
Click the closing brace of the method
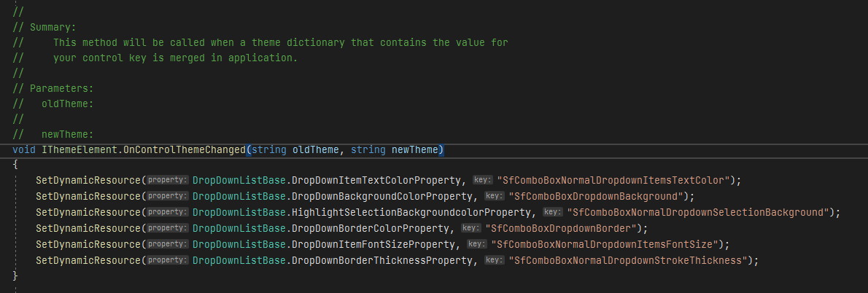[x=15, y=276]
